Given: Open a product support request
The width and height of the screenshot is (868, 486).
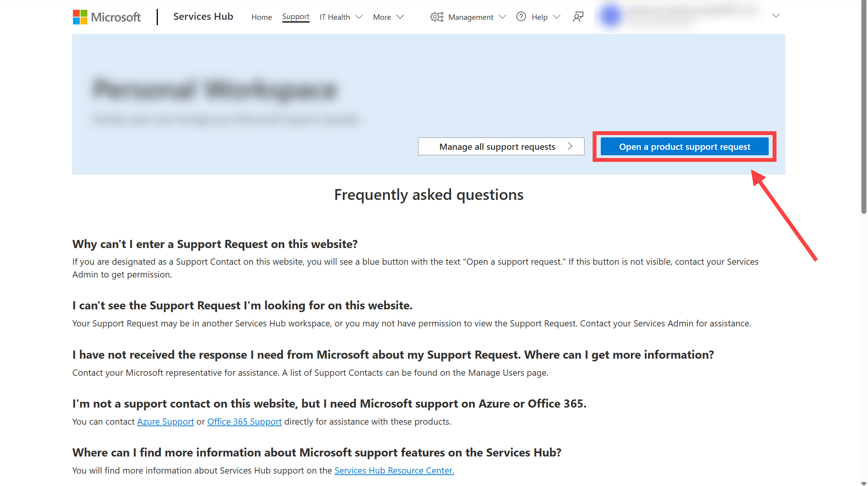Looking at the screenshot, I should tap(685, 146).
